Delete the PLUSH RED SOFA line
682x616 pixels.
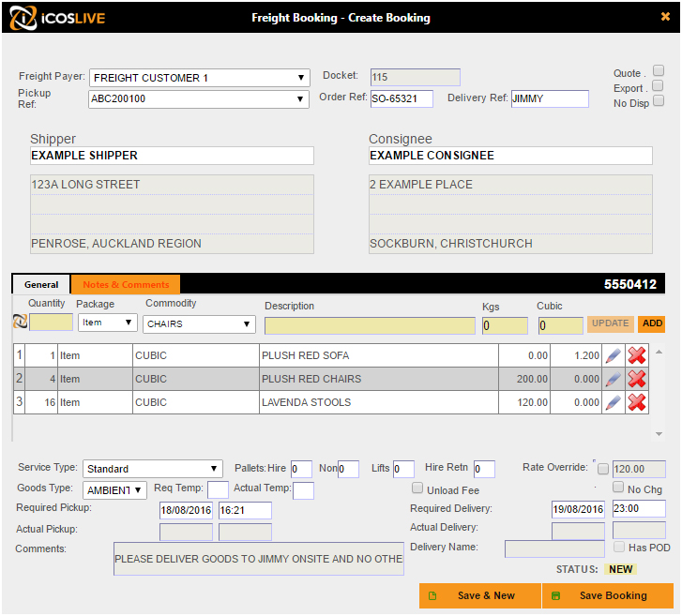(x=637, y=355)
